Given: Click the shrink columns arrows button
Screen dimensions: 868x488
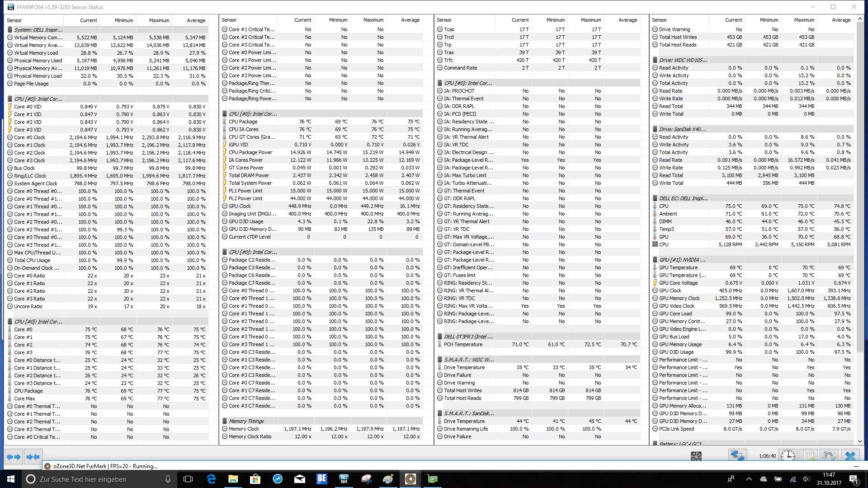Looking at the screenshot, I should pyautogui.click(x=33, y=457).
